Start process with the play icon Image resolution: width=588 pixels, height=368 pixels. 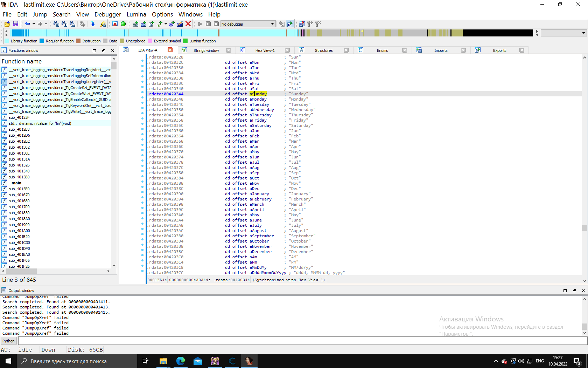pos(200,24)
